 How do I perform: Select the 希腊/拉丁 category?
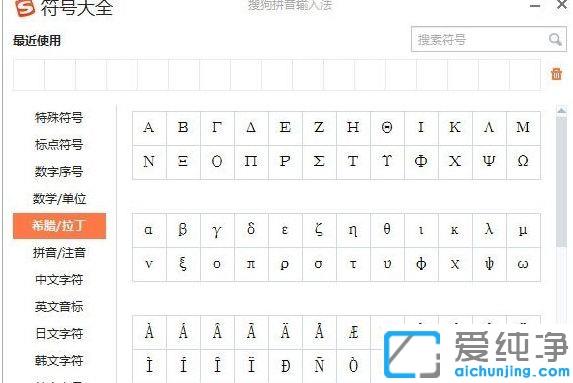[x=59, y=226]
